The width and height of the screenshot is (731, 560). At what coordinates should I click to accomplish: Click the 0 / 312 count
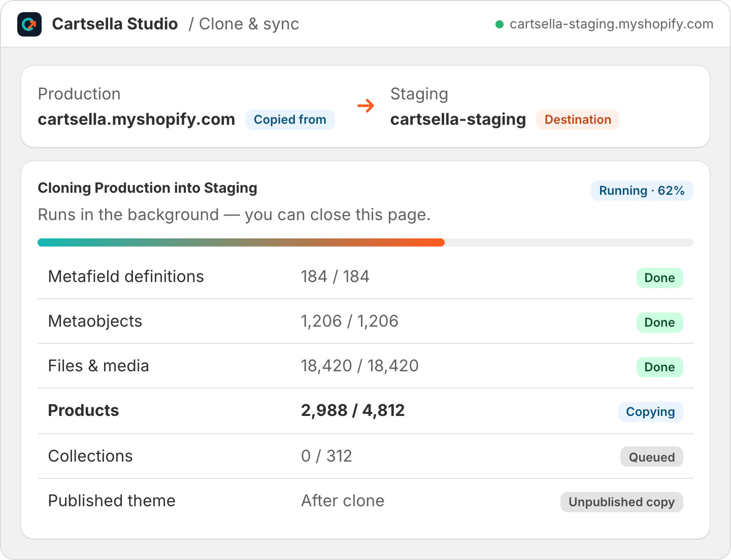(x=326, y=456)
